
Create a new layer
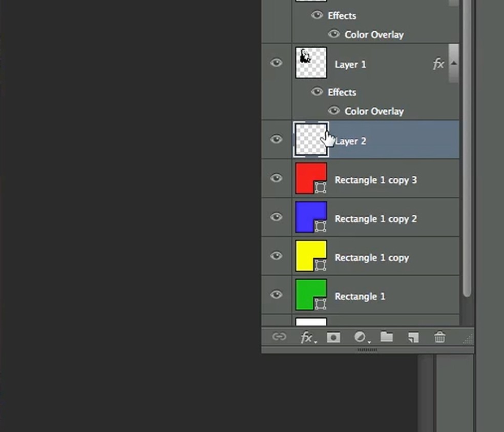(x=413, y=337)
